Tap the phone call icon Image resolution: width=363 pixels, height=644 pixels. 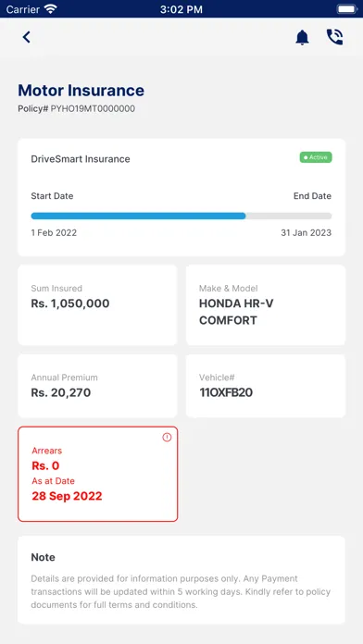[x=334, y=37]
